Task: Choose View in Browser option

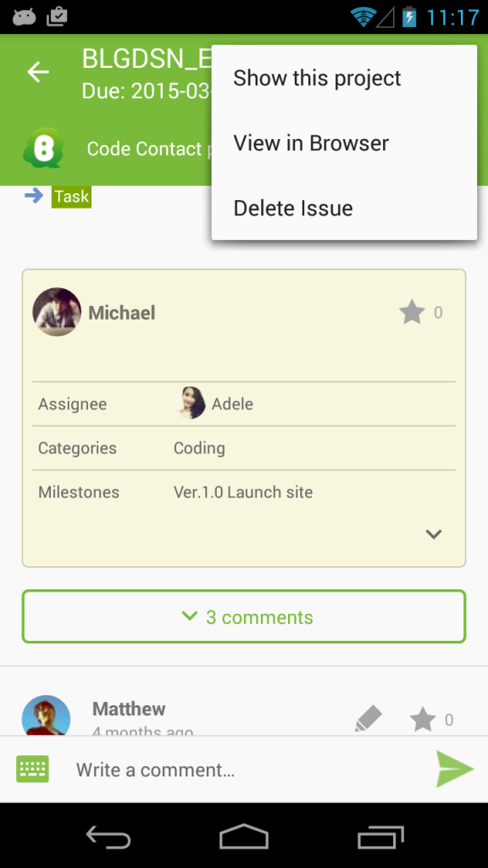Action: [344, 143]
